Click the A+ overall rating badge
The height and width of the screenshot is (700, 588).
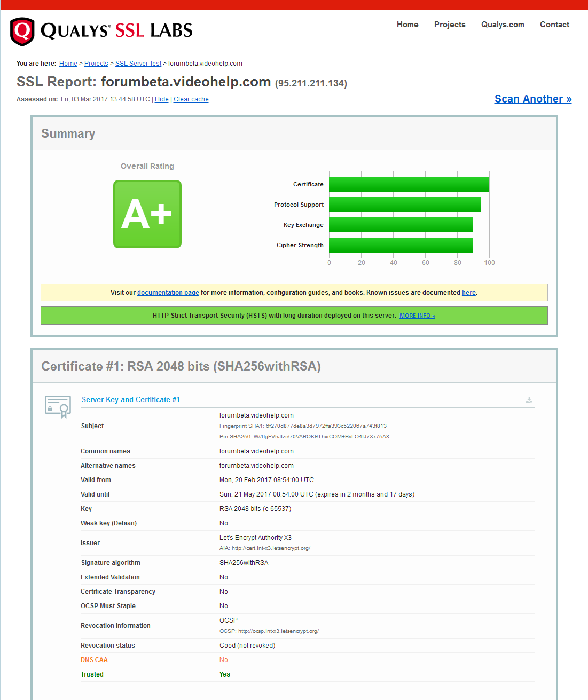(147, 214)
